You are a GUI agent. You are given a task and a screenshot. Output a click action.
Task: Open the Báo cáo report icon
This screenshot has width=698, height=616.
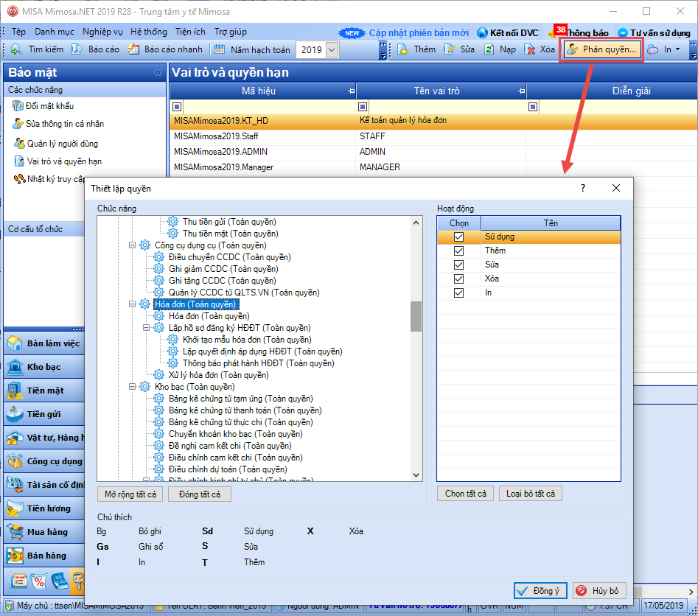(77, 49)
